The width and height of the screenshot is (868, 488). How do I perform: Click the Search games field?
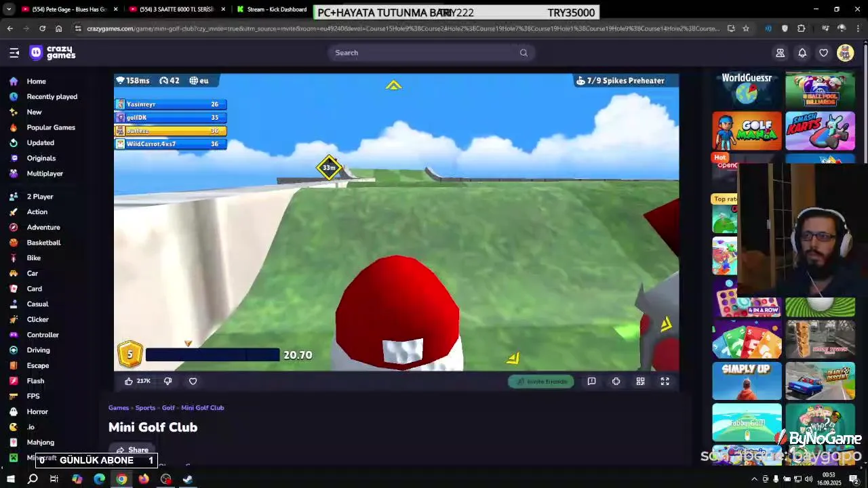[431, 53]
